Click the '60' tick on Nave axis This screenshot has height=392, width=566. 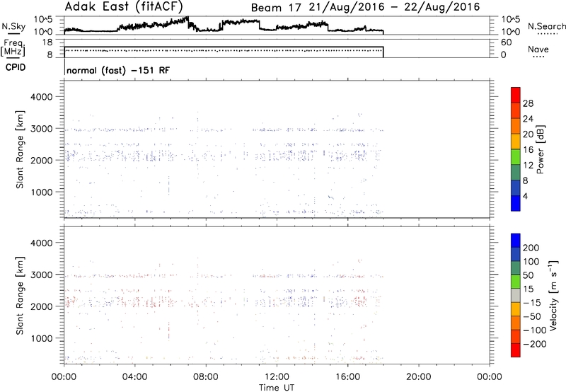pos(506,42)
